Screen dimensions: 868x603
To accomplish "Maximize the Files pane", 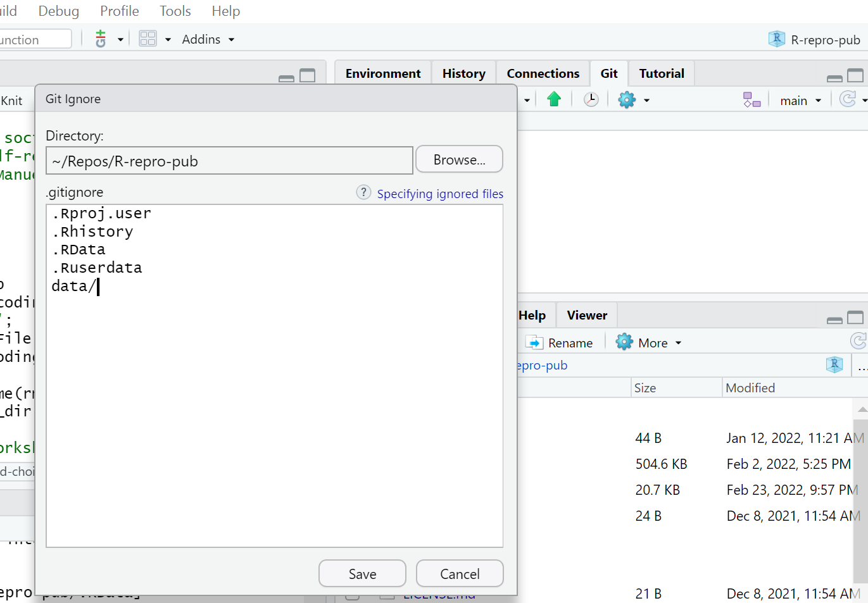I will click(855, 318).
